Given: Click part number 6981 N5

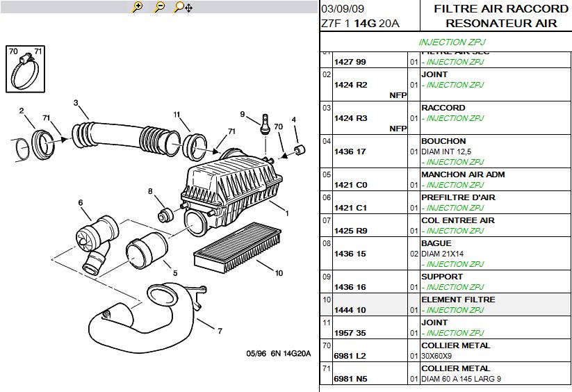Looking at the screenshot, I should pos(351,379).
